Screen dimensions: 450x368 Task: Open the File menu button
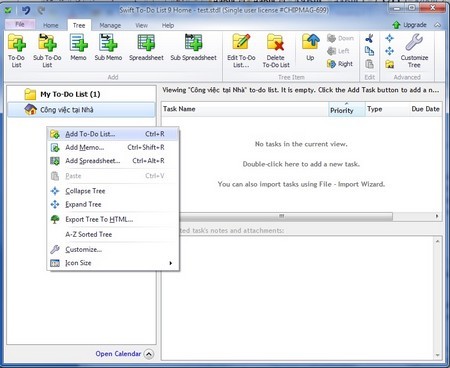20,24
